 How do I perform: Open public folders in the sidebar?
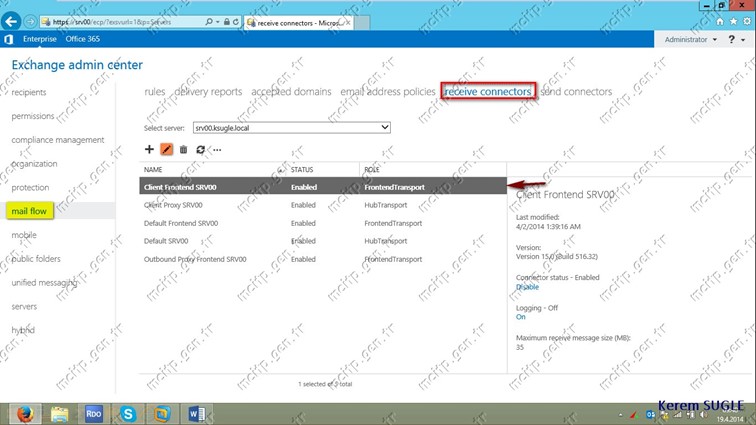[36, 259]
